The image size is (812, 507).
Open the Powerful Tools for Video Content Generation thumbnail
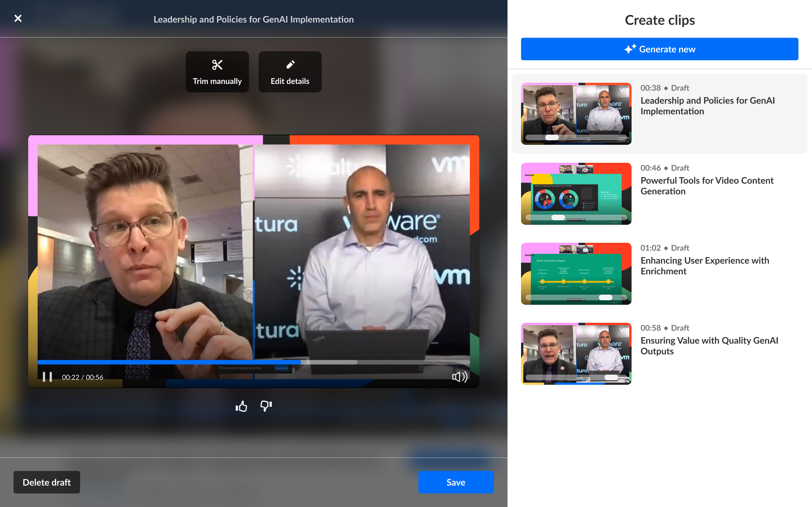576,194
